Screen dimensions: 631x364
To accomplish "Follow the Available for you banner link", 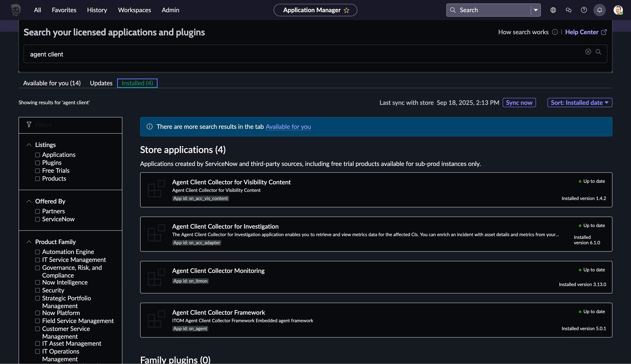I will pos(288,126).
